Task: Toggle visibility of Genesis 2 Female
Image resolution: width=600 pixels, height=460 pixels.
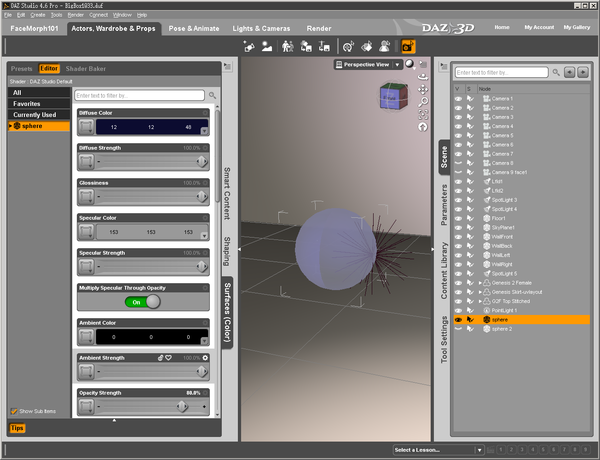Action: pyautogui.click(x=458, y=283)
